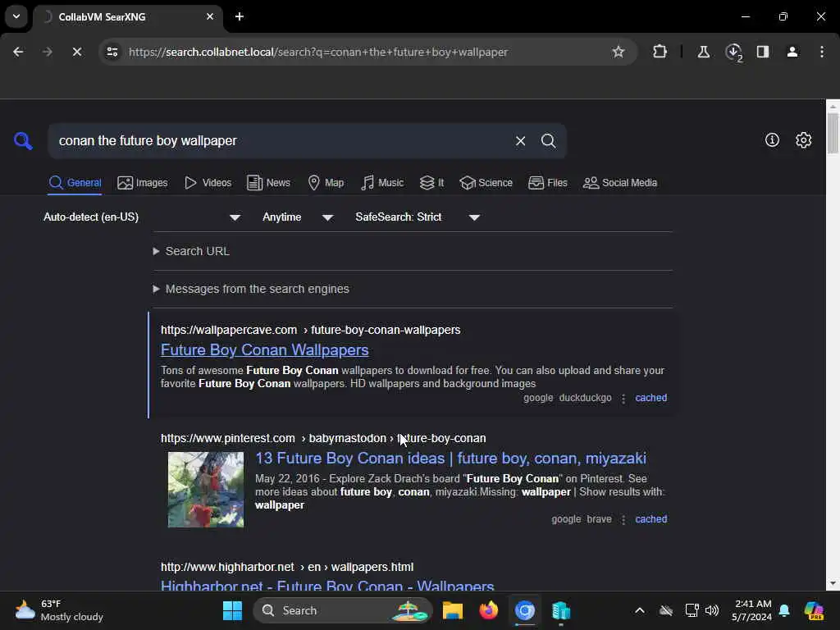The height and width of the screenshot is (630, 840).
Task: Switch to Chromium taskbar icon
Action: 524,610
